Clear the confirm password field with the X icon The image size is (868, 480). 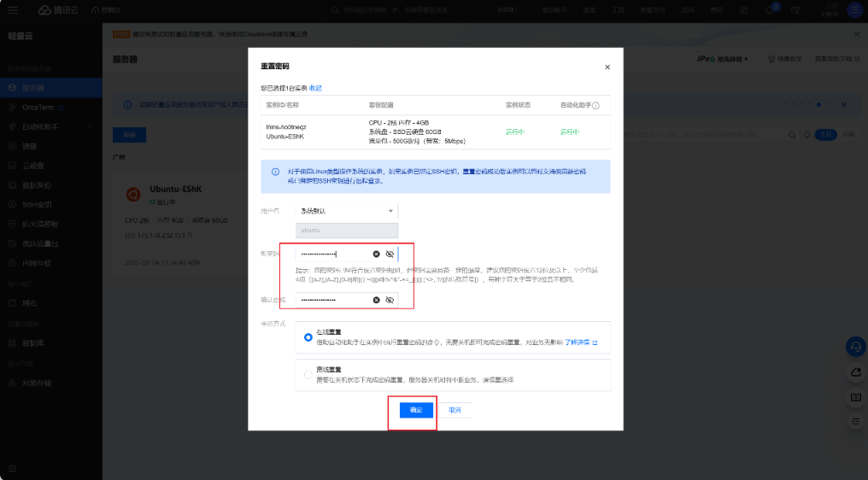[x=377, y=300]
